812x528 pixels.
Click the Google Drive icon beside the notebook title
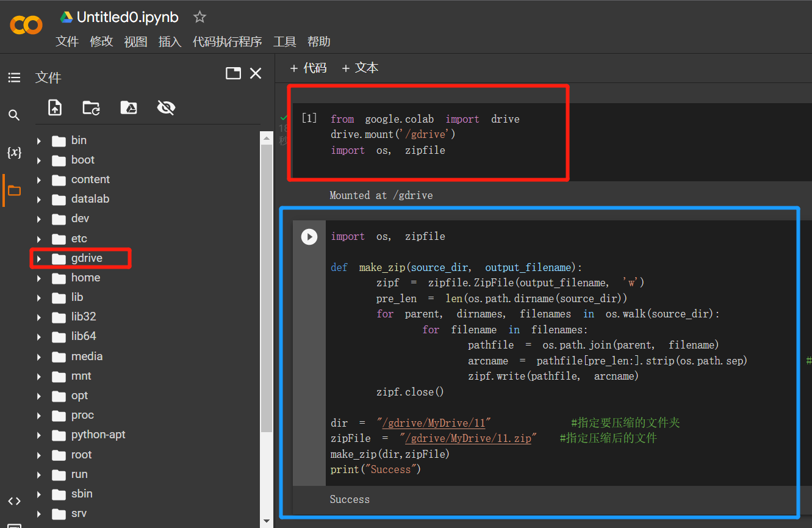point(66,18)
